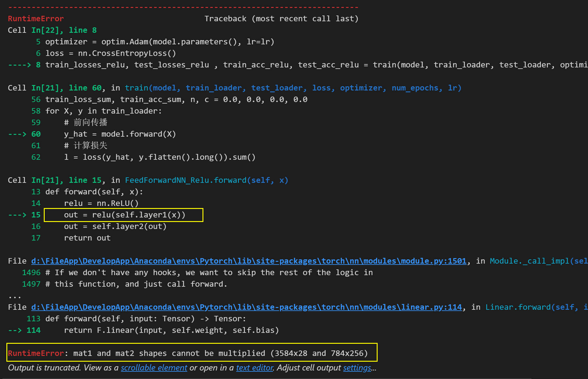588x379 pixels.
Task: Click the train(model, train_loader...) function signature
Action: point(293,88)
